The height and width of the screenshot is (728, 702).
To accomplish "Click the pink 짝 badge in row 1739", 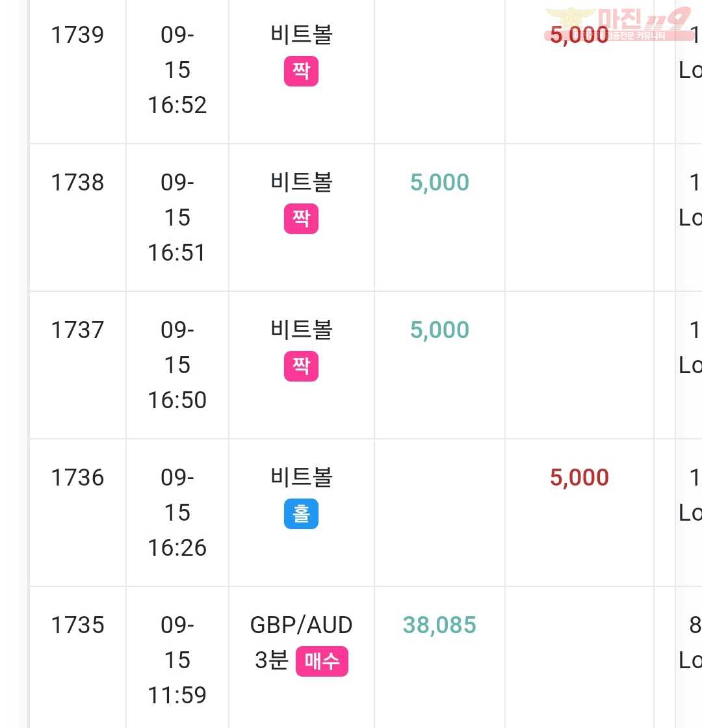I will 301,71.
